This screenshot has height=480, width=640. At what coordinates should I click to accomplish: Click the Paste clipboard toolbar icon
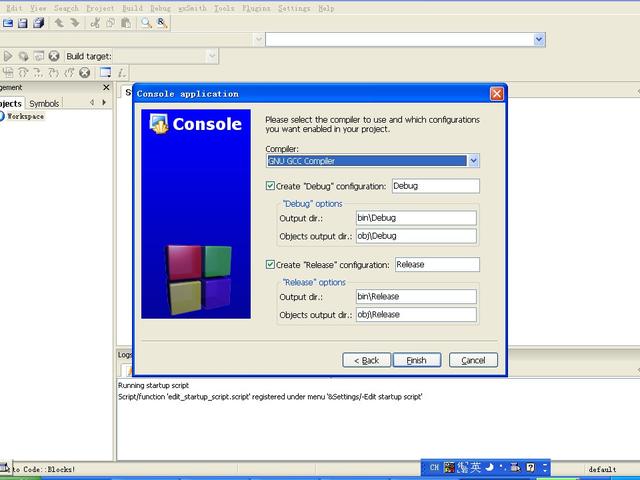click(126, 23)
